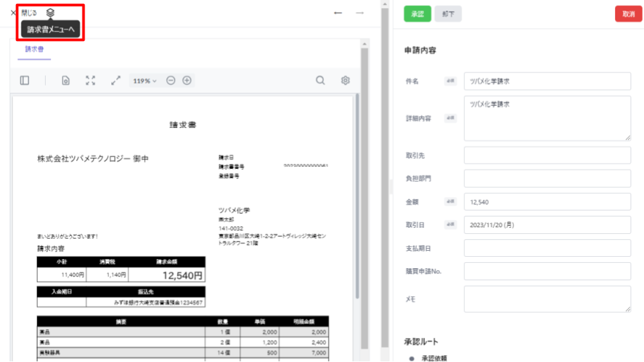Click the red 取消 button
The width and height of the screenshot is (644, 362).
pyautogui.click(x=628, y=13)
